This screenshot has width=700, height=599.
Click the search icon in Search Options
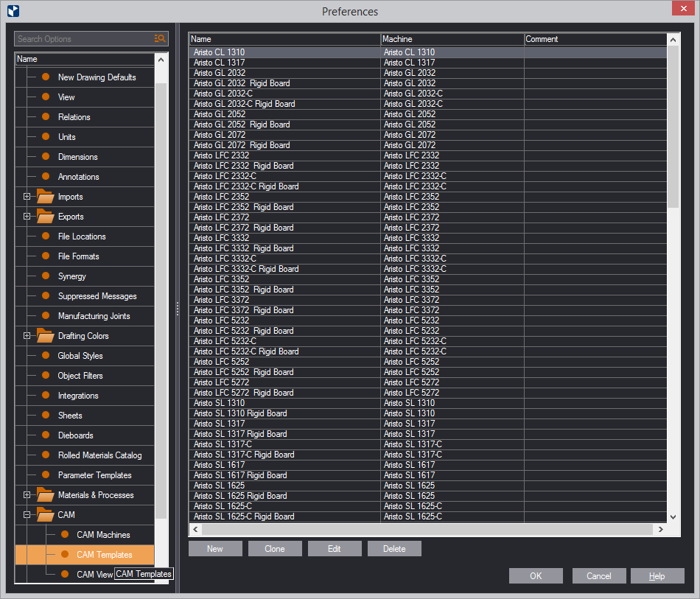(x=160, y=39)
